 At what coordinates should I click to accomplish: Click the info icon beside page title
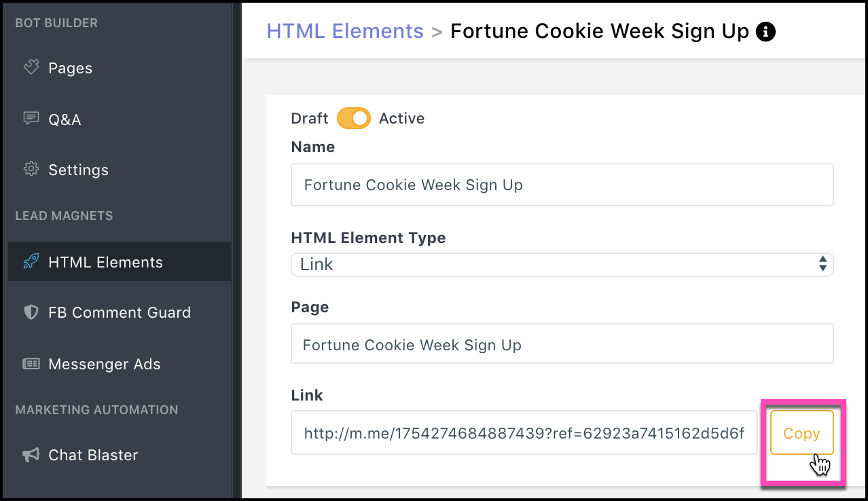765,31
